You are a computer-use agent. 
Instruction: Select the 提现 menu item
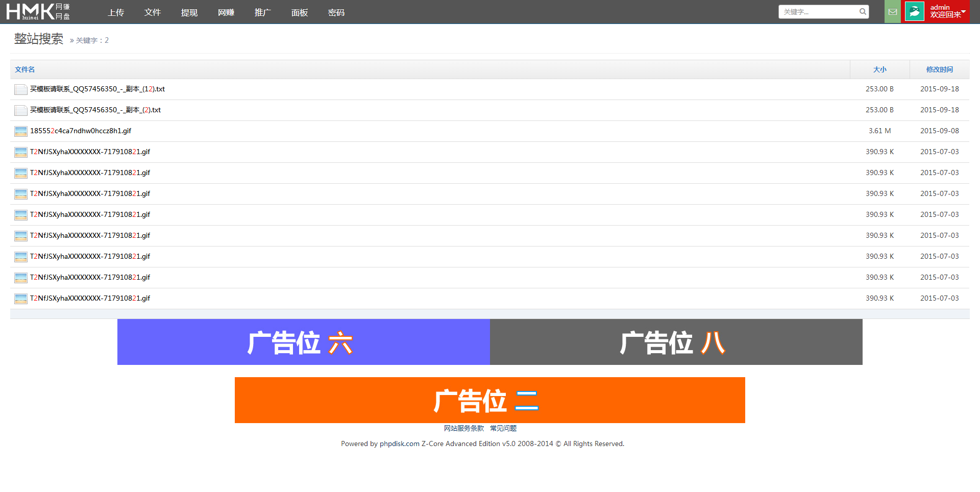tap(189, 12)
